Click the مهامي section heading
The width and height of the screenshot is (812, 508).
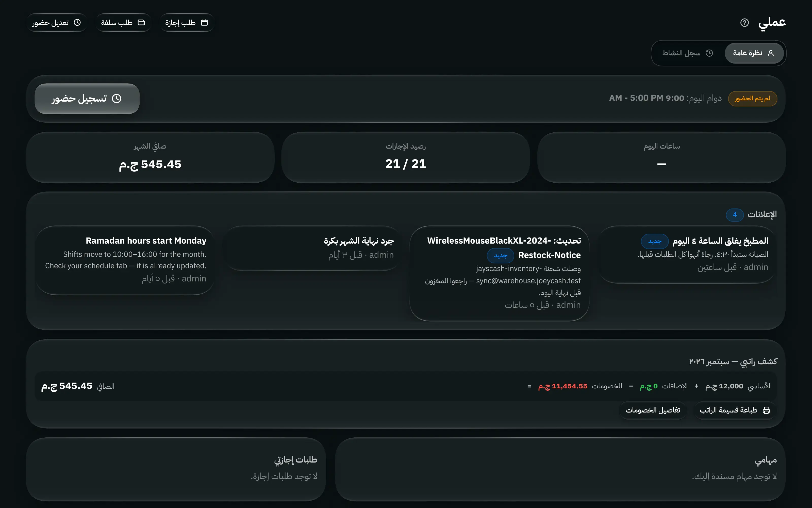pyautogui.click(x=766, y=460)
